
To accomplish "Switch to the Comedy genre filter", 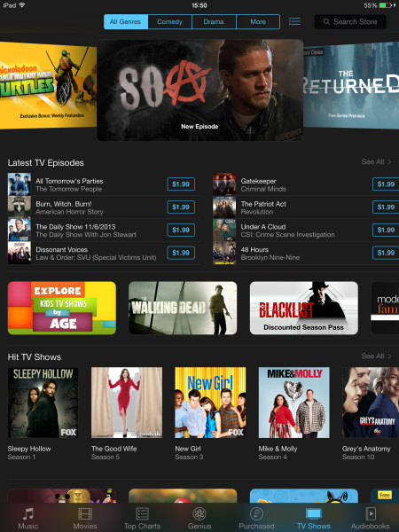I will pyautogui.click(x=169, y=21).
